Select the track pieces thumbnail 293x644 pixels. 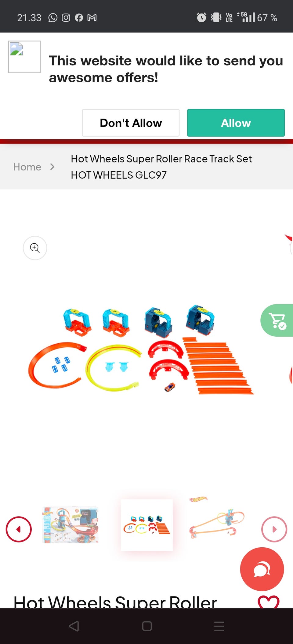tap(147, 525)
